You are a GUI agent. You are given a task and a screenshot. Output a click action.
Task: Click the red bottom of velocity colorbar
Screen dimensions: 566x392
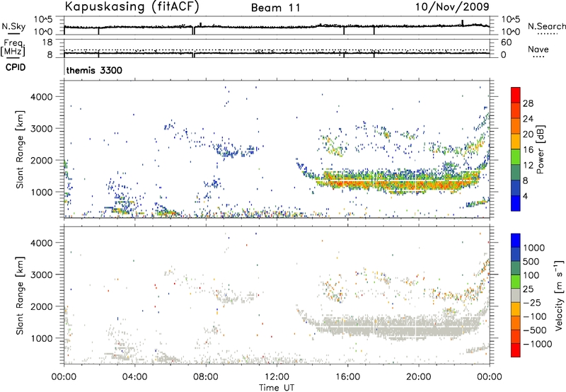[516, 350]
